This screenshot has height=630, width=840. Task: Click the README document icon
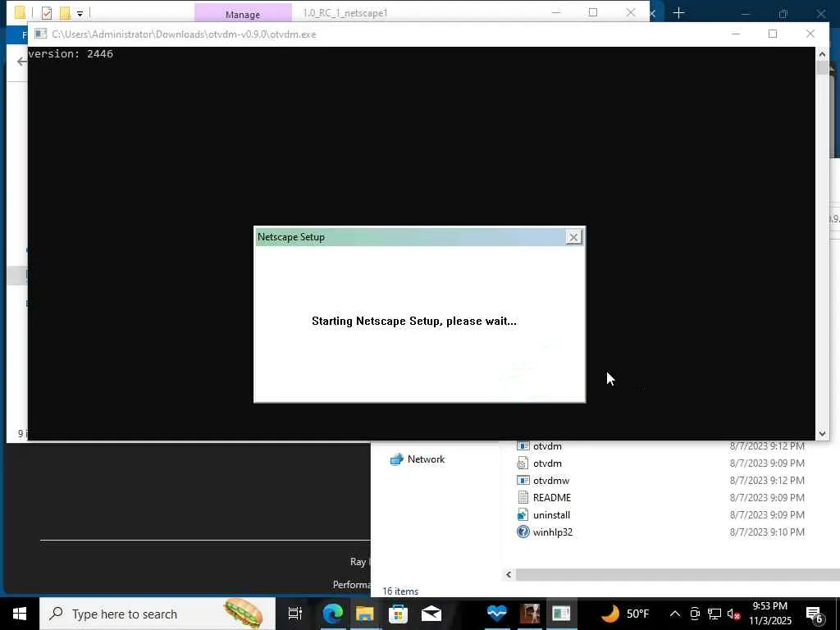click(x=523, y=498)
